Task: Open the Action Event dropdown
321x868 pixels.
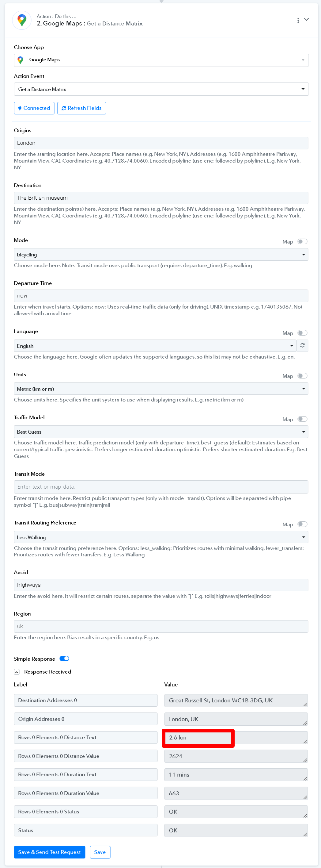Action: click(x=161, y=89)
